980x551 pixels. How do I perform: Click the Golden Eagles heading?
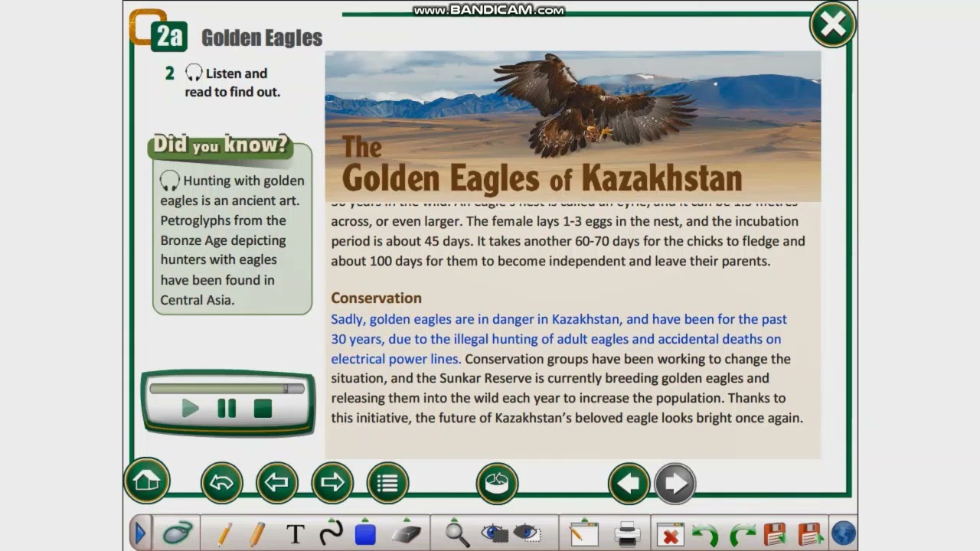pos(262,37)
